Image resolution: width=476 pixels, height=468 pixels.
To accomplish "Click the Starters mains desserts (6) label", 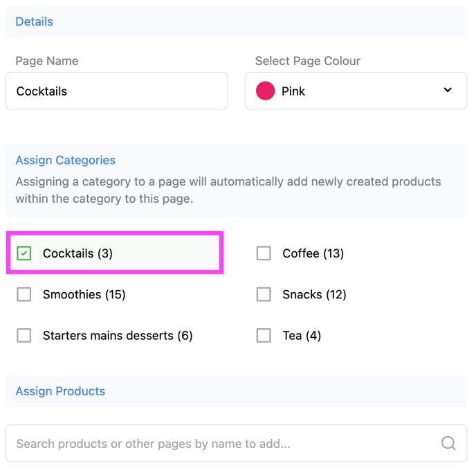I will [x=118, y=336].
